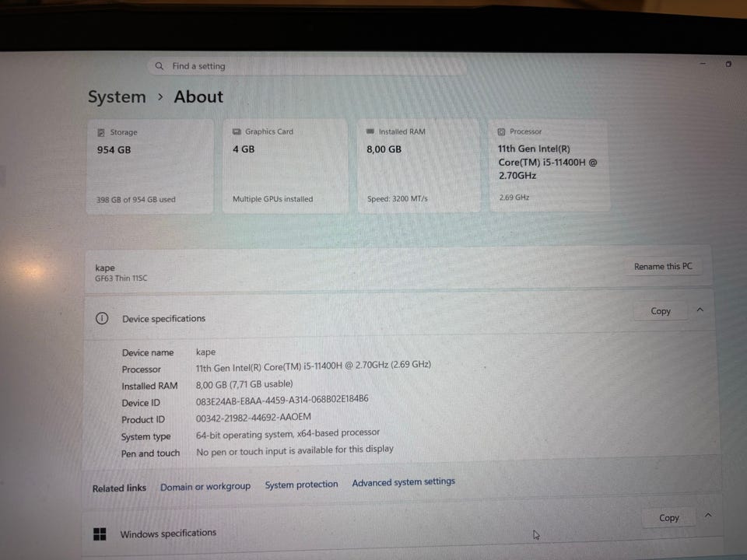Select the Device ID value 083E24AB
The image size is (747, 560).
pyautogui.click(x=282, y=400)
